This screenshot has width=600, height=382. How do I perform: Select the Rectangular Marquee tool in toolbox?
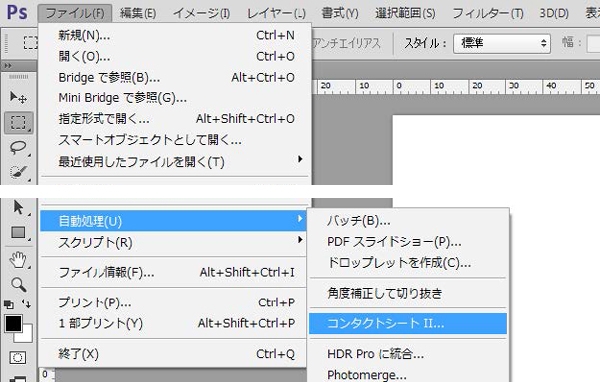pyautogui.click(x=18, y=122)
